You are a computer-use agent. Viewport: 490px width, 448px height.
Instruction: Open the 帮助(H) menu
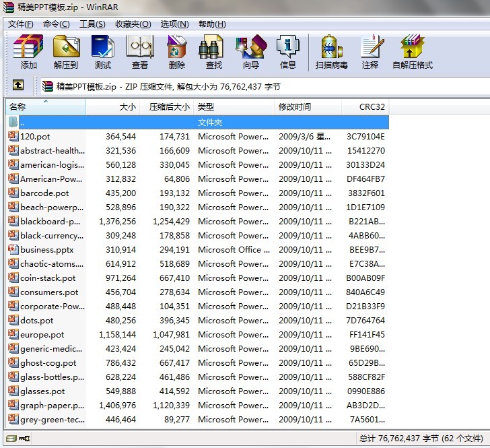coord(212,24)
